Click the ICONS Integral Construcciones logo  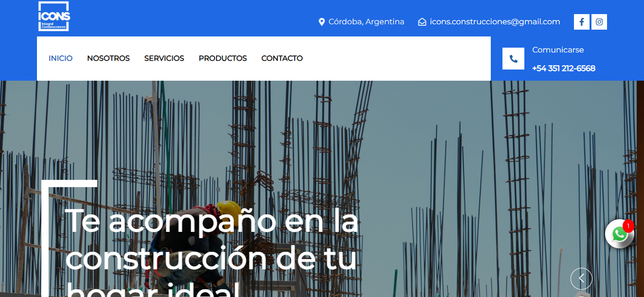(54, 16)
